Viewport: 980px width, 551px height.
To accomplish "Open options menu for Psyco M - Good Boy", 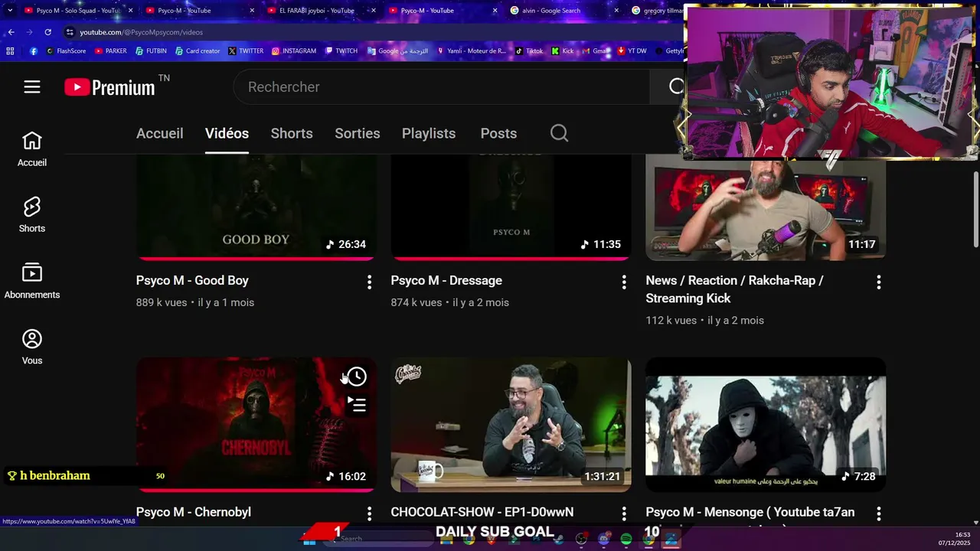I will pyautogui.click(x=369, y=282).
